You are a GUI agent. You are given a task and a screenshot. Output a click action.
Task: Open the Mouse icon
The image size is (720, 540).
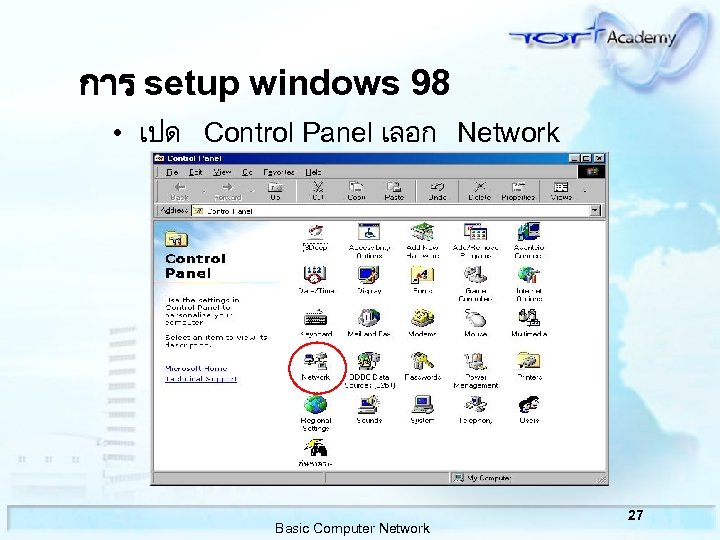pyautogui.click(x=475, y=323)
